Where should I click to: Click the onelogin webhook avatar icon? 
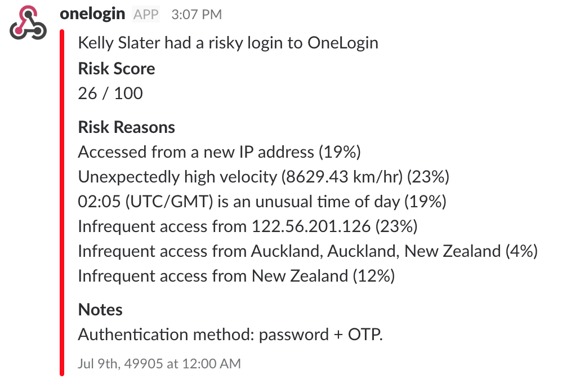pyautogui.click(x=28, y=22)
